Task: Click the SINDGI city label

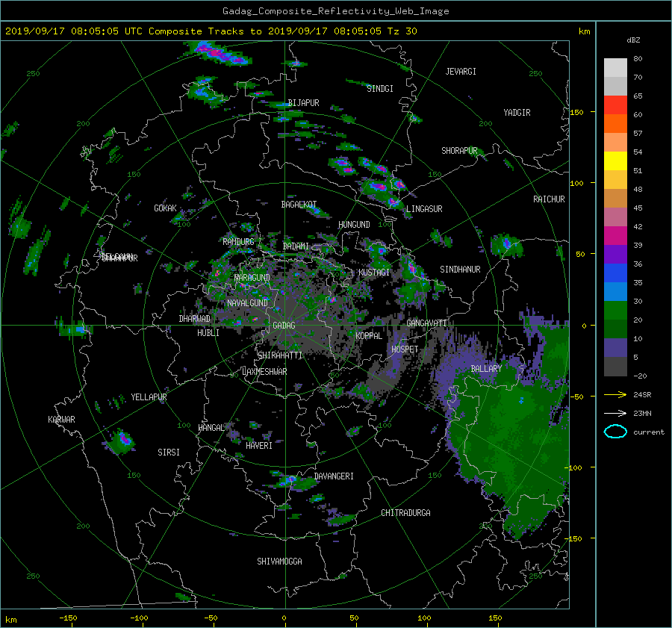Action: pos(380,89)
